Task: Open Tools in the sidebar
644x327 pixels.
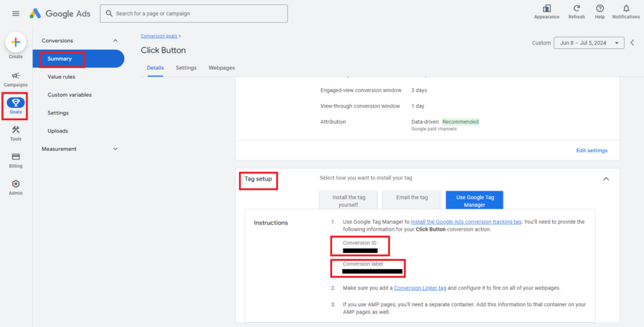Action: (16, 133)
